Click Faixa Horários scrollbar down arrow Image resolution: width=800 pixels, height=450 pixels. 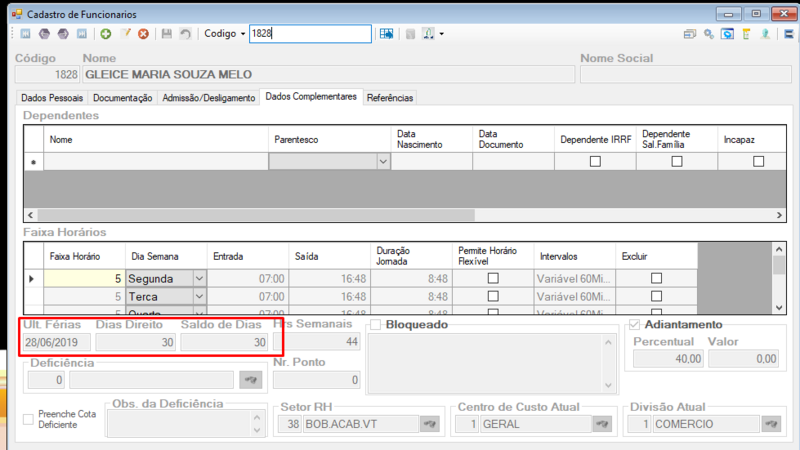779,307
